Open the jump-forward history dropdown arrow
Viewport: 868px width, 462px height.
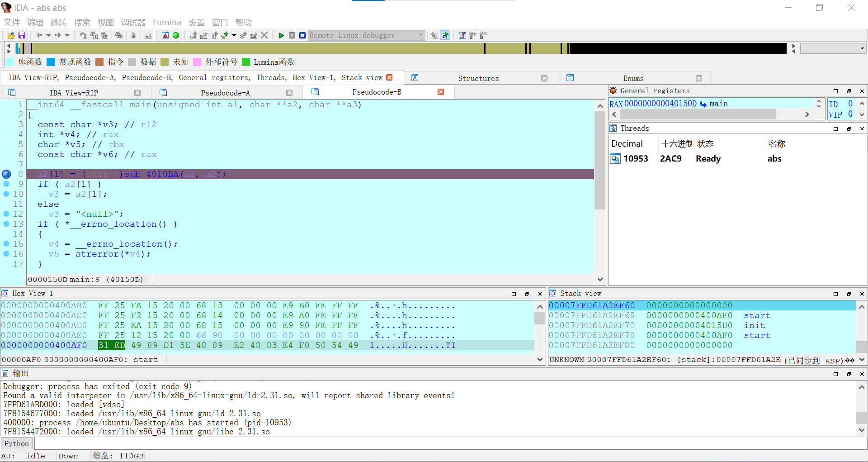pos(67,35)
